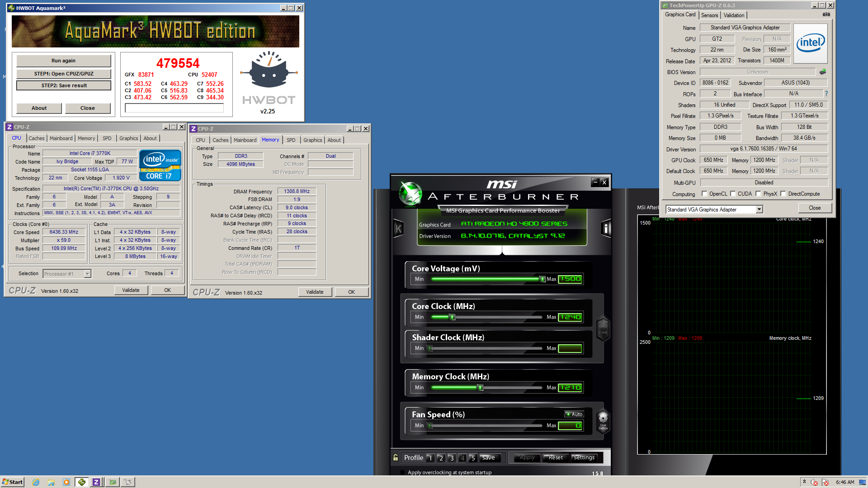Open CPU-Z Processor selection dropdown
This screenshot has height=488, width=868.
87,274
